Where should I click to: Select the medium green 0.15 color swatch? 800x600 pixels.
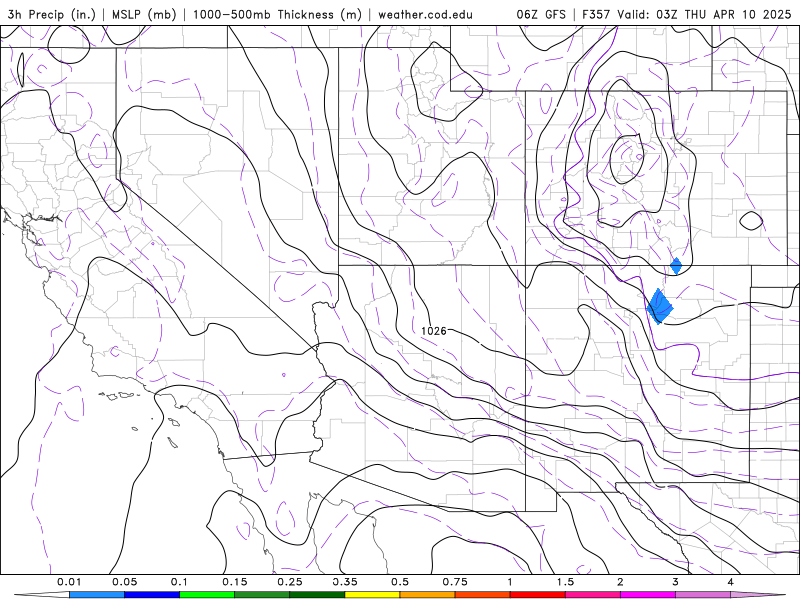pyautogui.click(x=262, y=594)
